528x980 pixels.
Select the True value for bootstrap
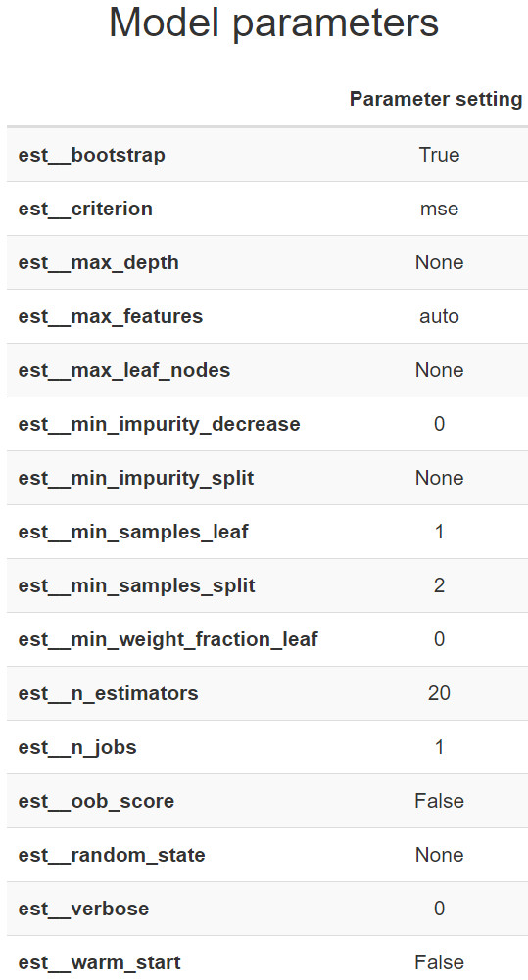(439, 155)
